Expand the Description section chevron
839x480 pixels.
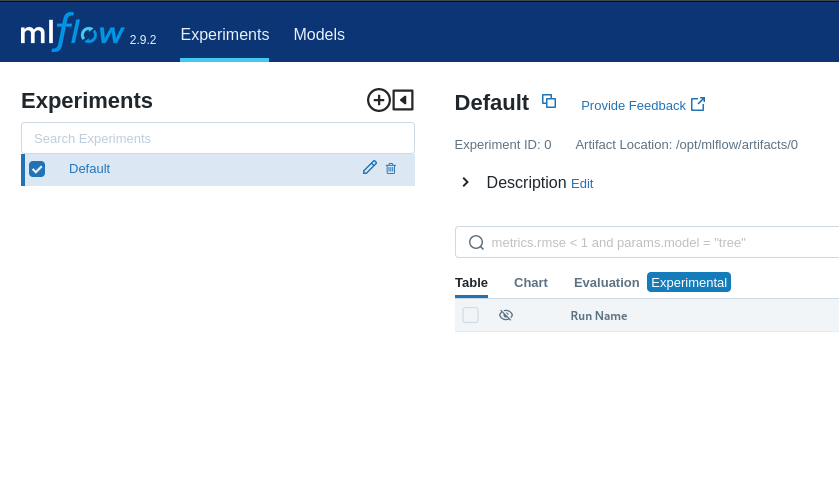point(465,182)
